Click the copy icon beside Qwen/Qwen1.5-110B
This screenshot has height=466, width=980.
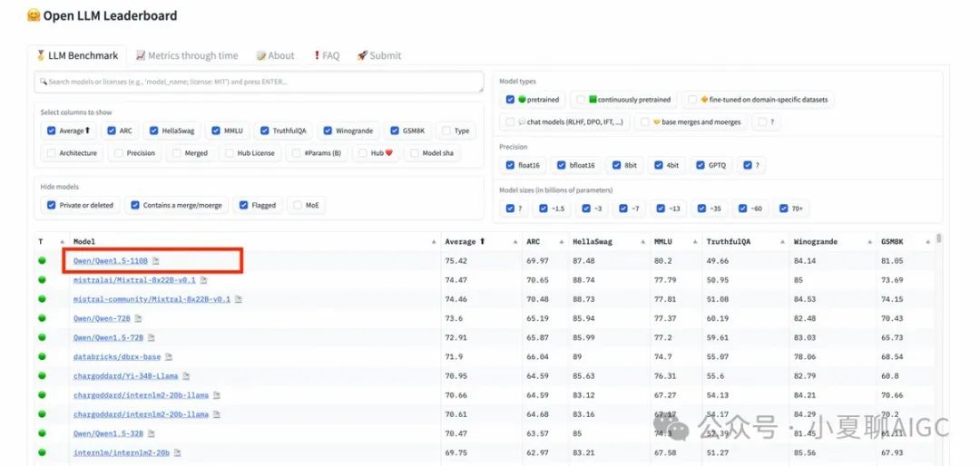coord(156,261)
